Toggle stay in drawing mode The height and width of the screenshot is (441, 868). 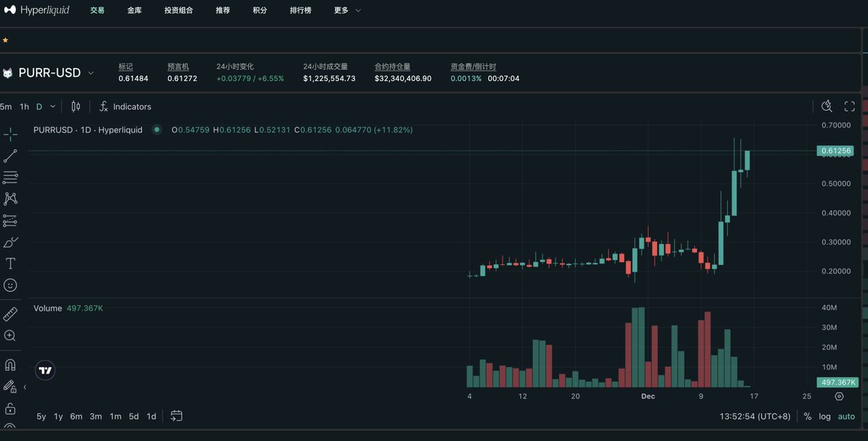[x=10, y=387]
